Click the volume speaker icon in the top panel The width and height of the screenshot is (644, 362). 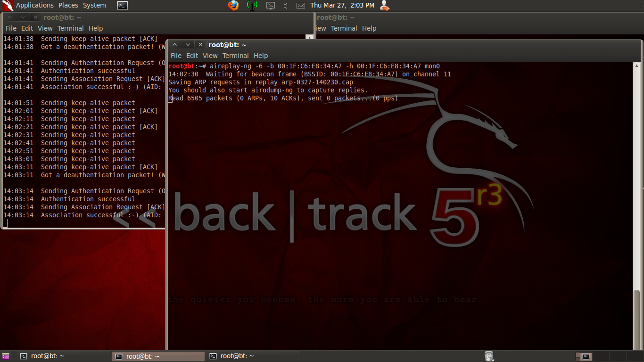click(x=286, y=6)
